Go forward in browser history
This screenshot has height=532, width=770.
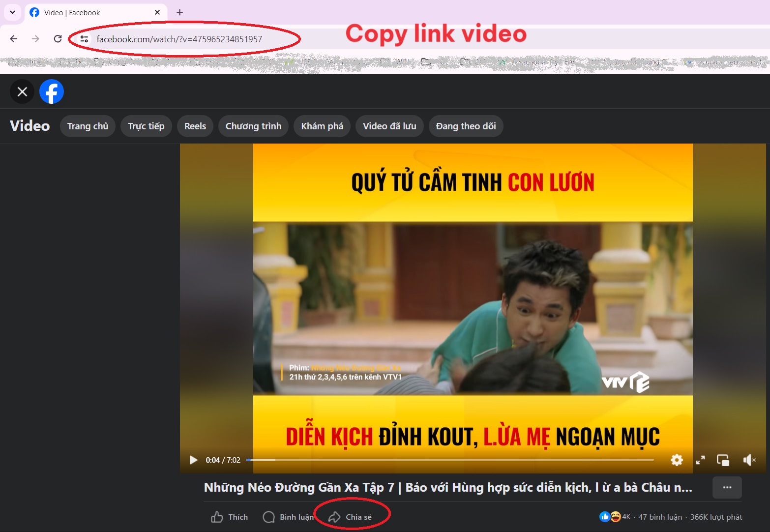pyautogui.click(x=35, y=39)
